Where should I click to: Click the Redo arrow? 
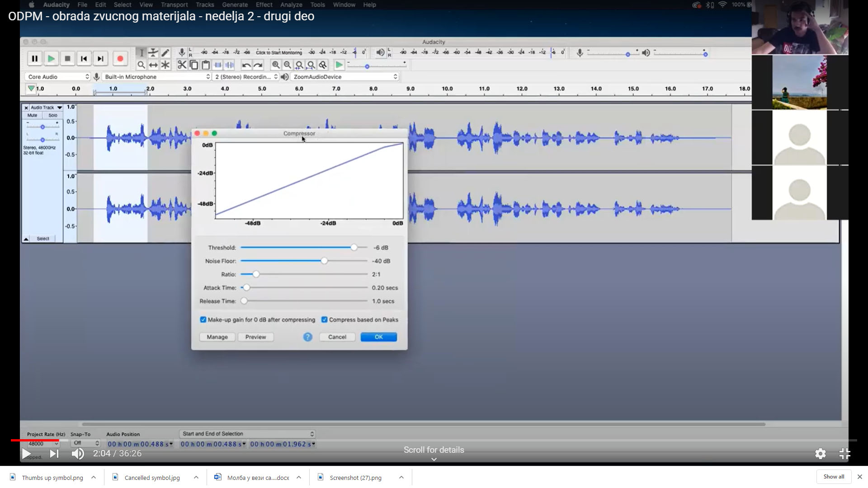[x=258, y=65]
